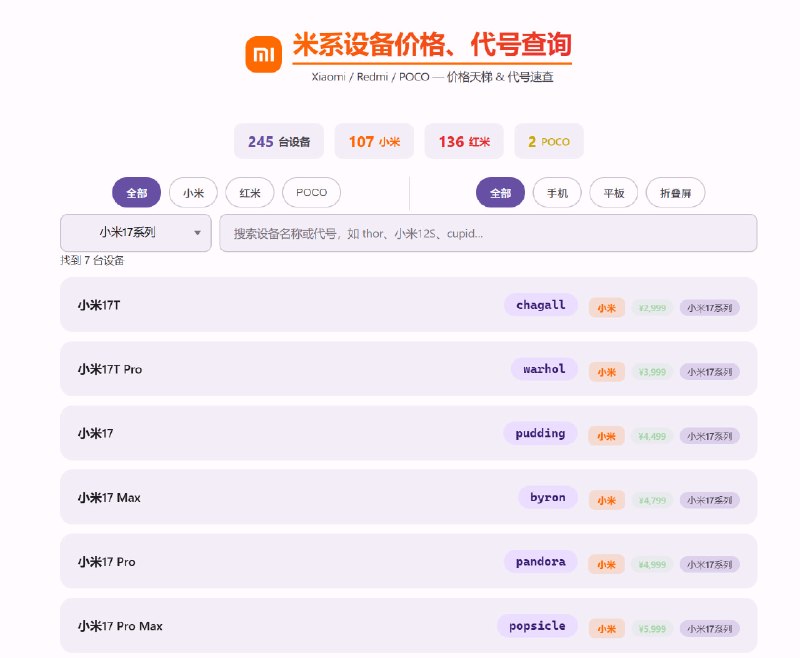The height and width of the screenshot is (658, 800).
Task: Click the 2 POCO stat card
Action: tap(549, 141)
